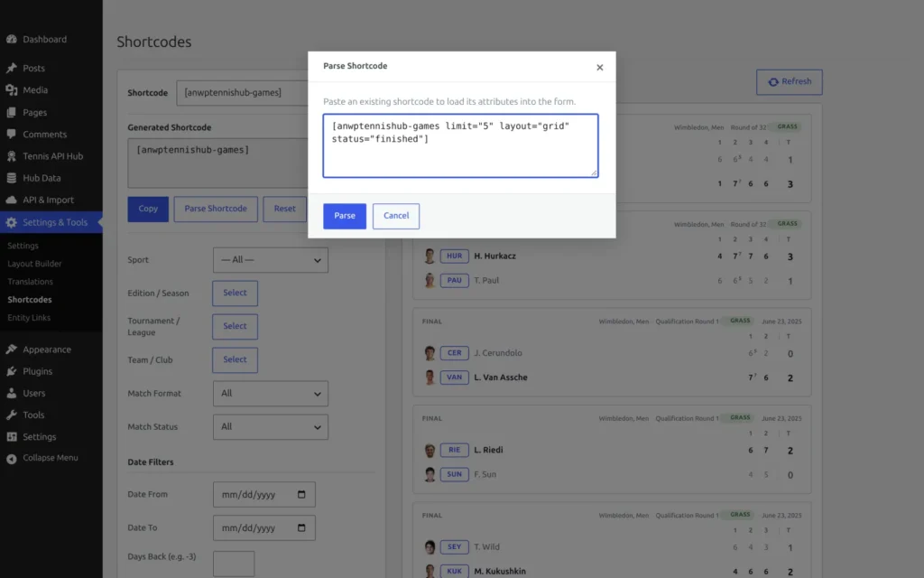This screenshot has height=578, width=924.
Task: Click the Users icon in sidebar
Action: [x=11, y=394]
